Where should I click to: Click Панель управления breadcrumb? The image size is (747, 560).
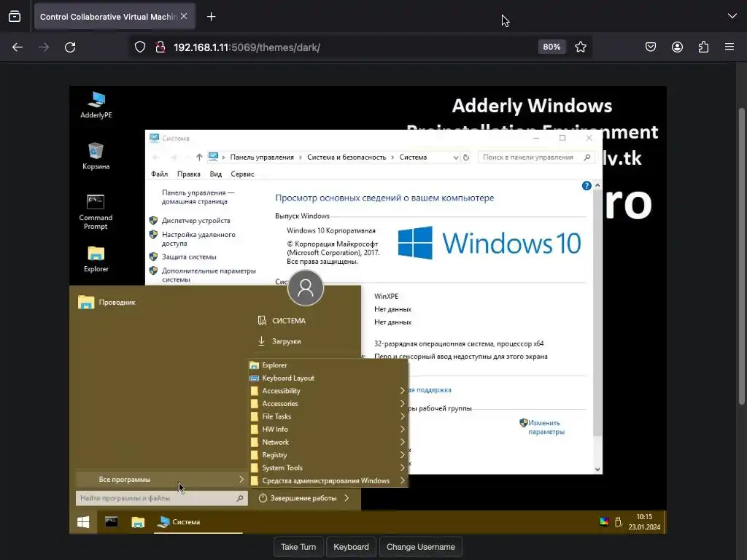click(262, 157)
